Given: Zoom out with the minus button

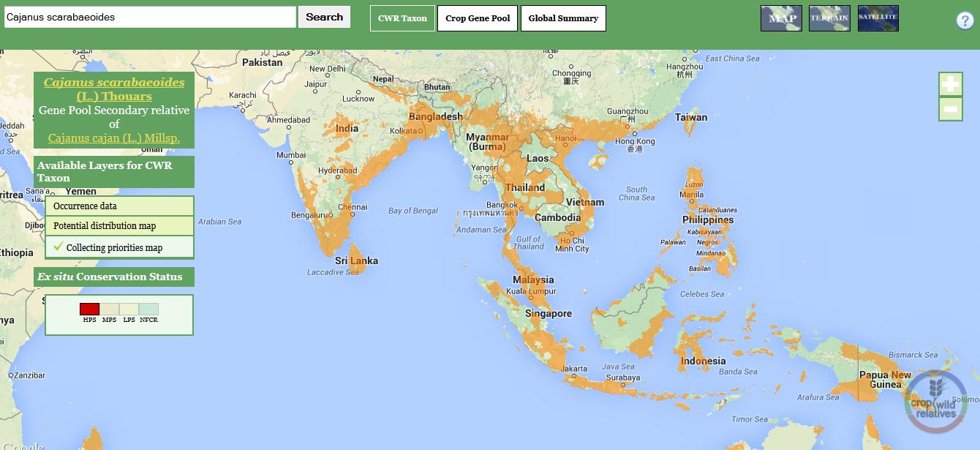Looking at the screenshot, I should tap(951, 109).
